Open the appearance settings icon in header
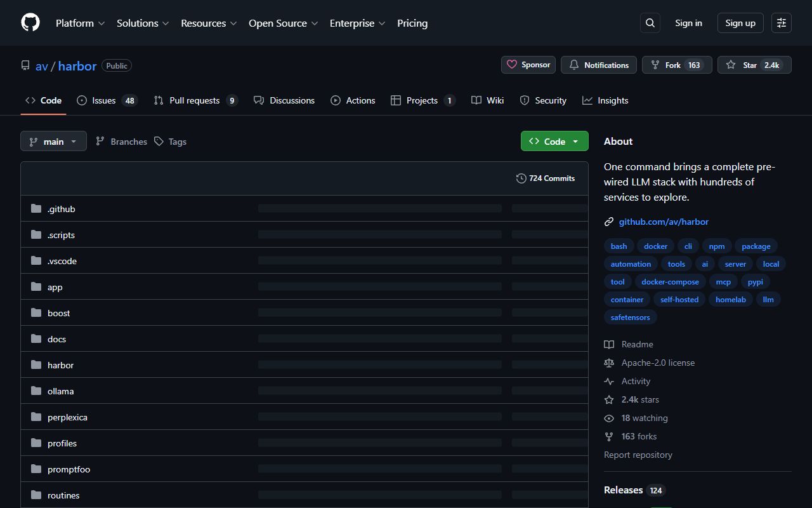812x508 pixels. (x=782, y=23)
